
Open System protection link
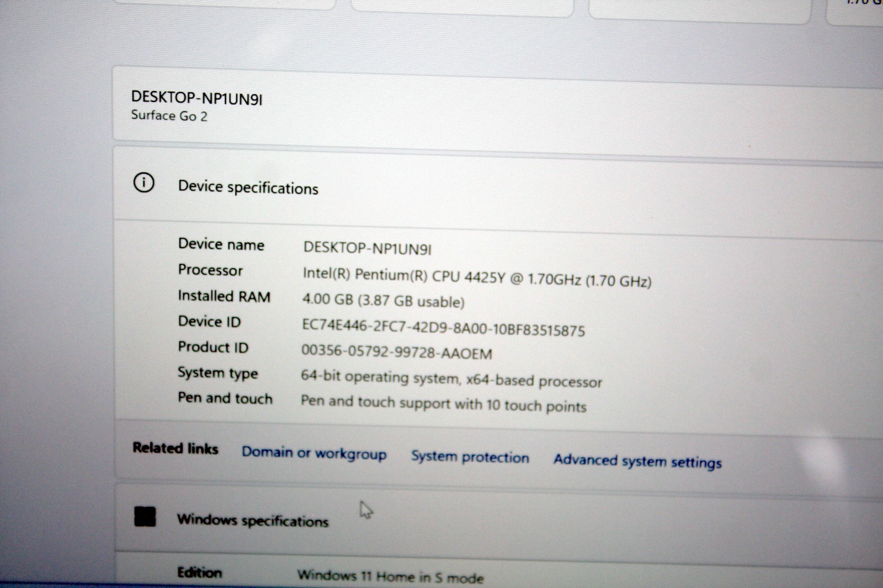click(x=470, y=457)
